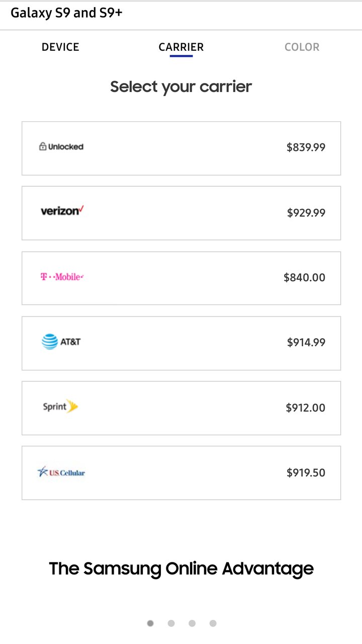Jump to the second carousel dot
362x644 pixels.
[171, 623]
